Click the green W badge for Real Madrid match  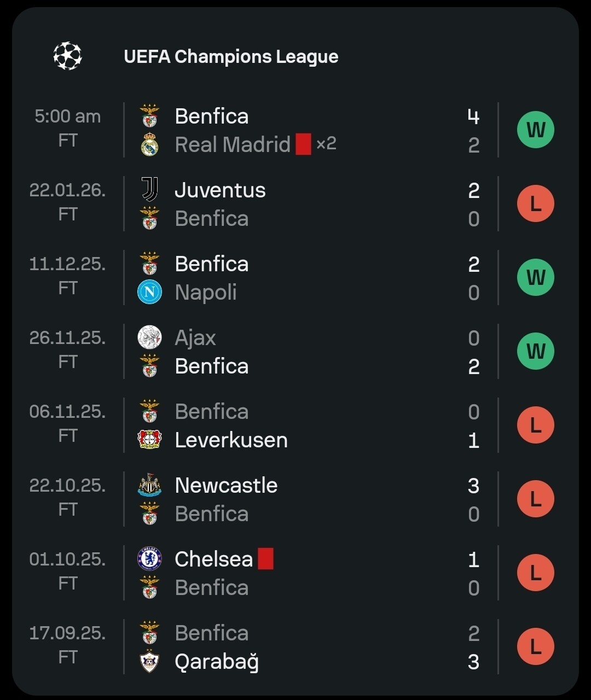535,130
